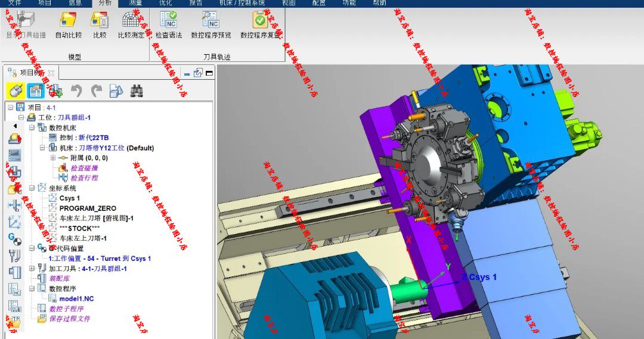Click the sidebar setup icon below the arrow
Screen dimensions: 644x339
tap(15, 139)
